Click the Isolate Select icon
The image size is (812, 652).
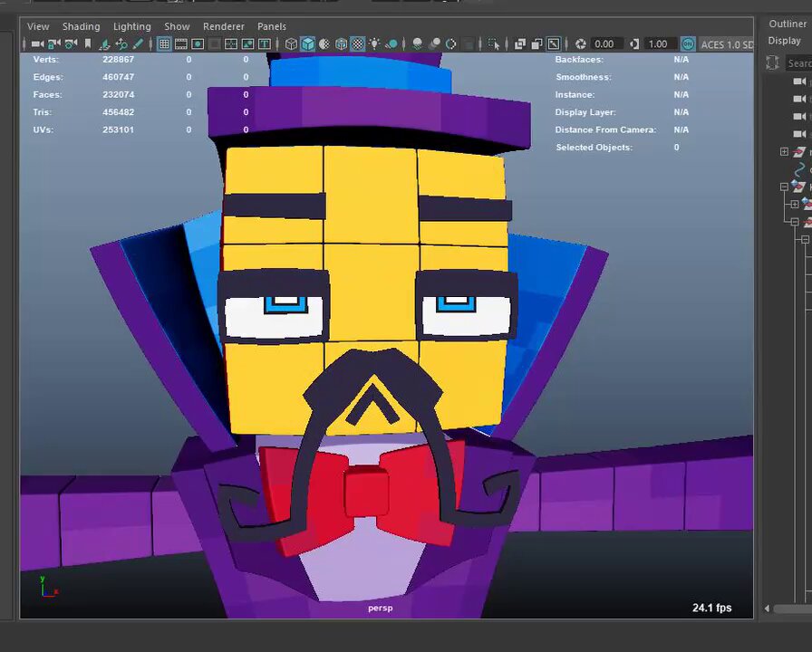494,44
